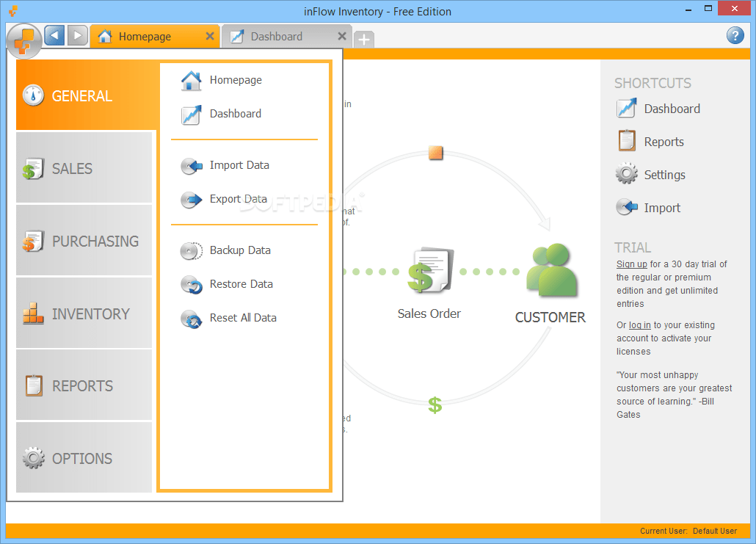
Task: Choose Import Data menu entry
Action: (x=239, y=165)
